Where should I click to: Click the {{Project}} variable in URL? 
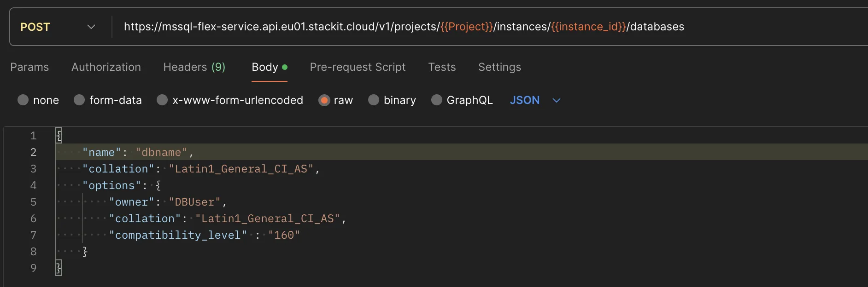(x=466, y=27)
